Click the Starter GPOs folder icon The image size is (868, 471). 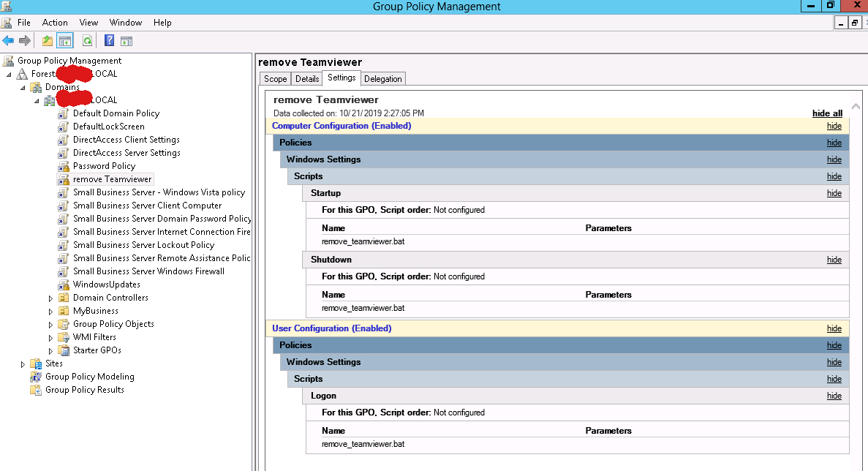point(64,350)
